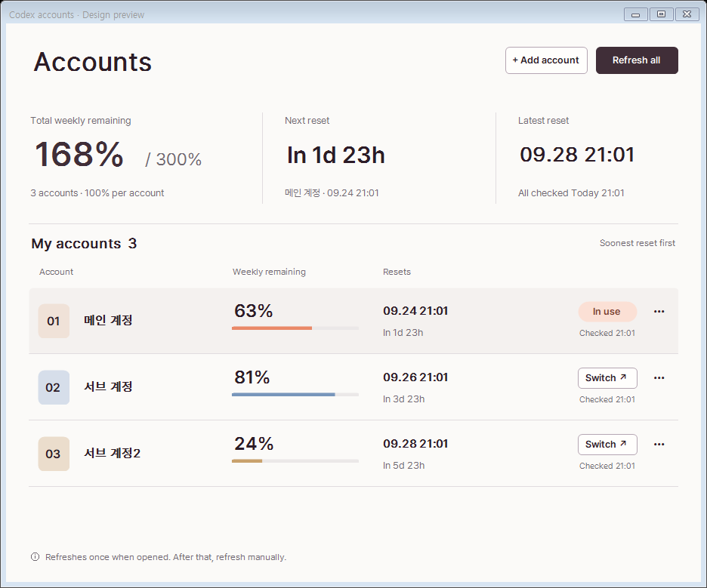Click the 09.26 21:01 reset time
This screenshot has height=588, width=707.
[x=415, y=377]
